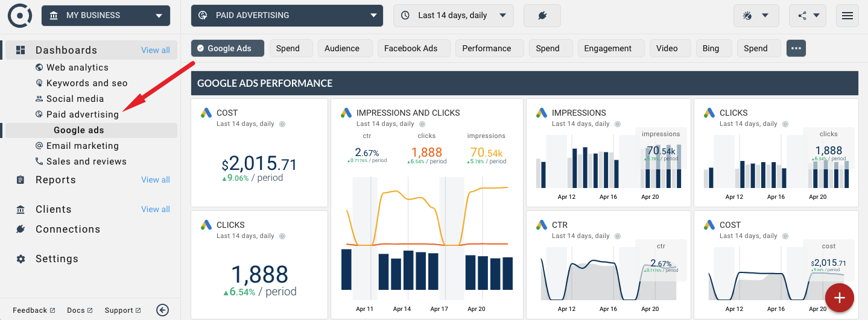This screenshot has height=320, width=868.
Task: Select Google ads sub-item in sidebar
Action: click(79, 130)
